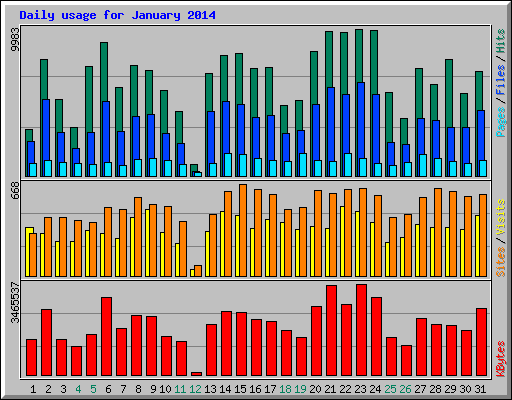Select the orange Visits bar for day 28

click(438, 232)
